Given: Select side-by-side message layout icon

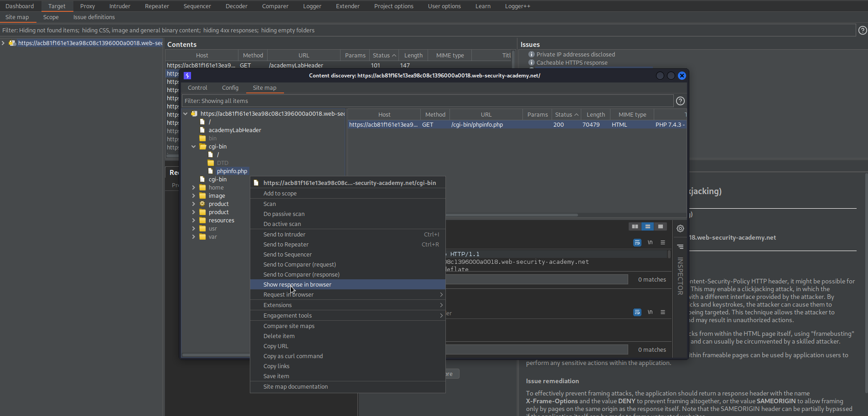Looking at the screenshot, I should [635, 226].
